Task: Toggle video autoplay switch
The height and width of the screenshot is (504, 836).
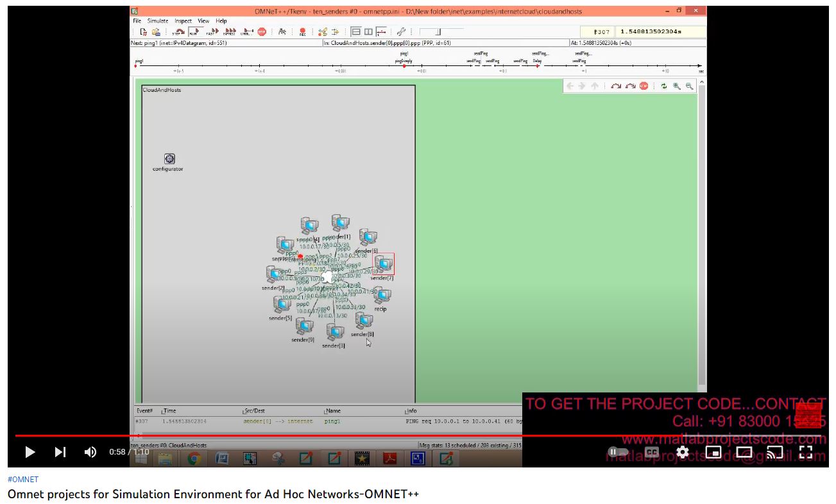Action: click(618, 452)
